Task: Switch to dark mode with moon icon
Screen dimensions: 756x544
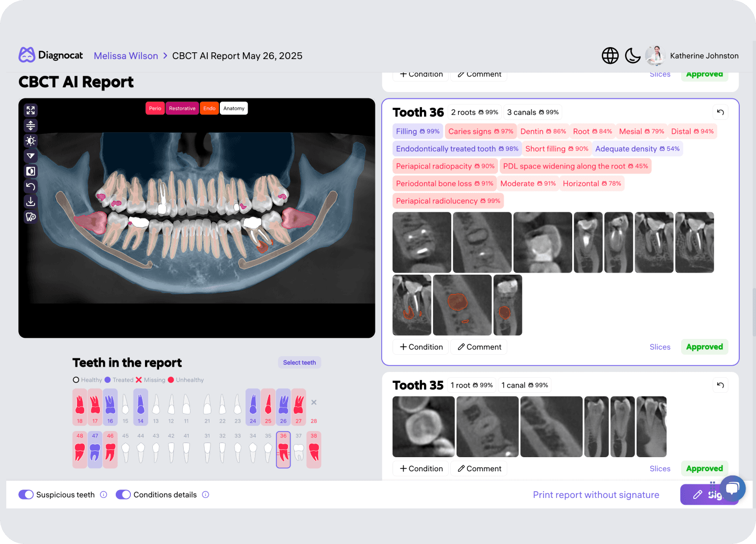Action: point(632,55)
